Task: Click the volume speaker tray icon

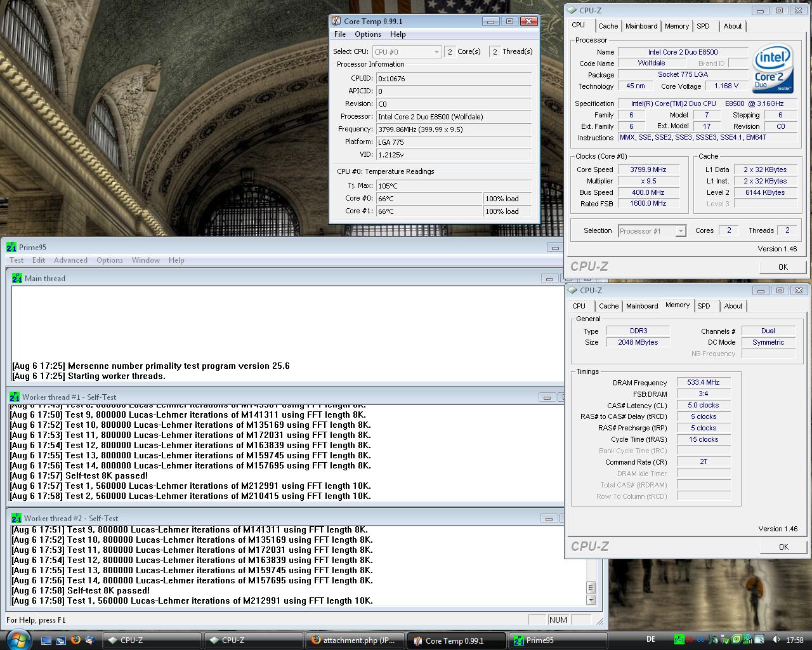Action: point(775,640)
